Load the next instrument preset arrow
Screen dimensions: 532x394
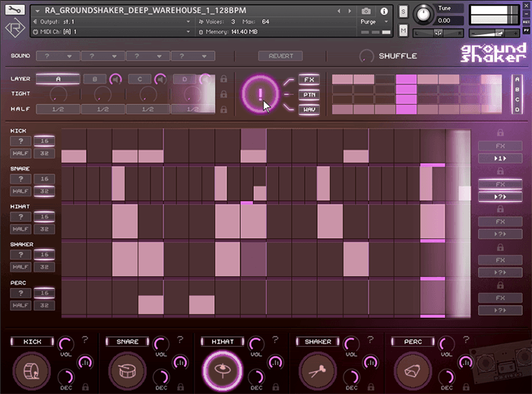tap(350, 11)
